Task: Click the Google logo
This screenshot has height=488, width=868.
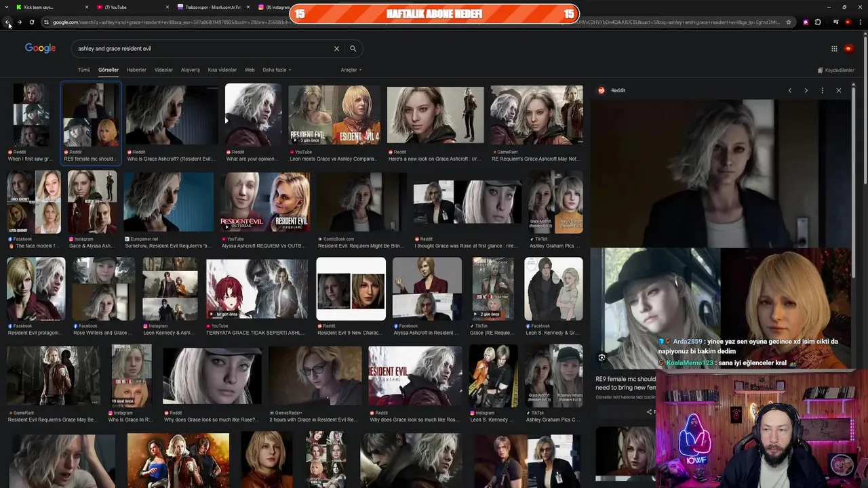Action: [40, 48]
